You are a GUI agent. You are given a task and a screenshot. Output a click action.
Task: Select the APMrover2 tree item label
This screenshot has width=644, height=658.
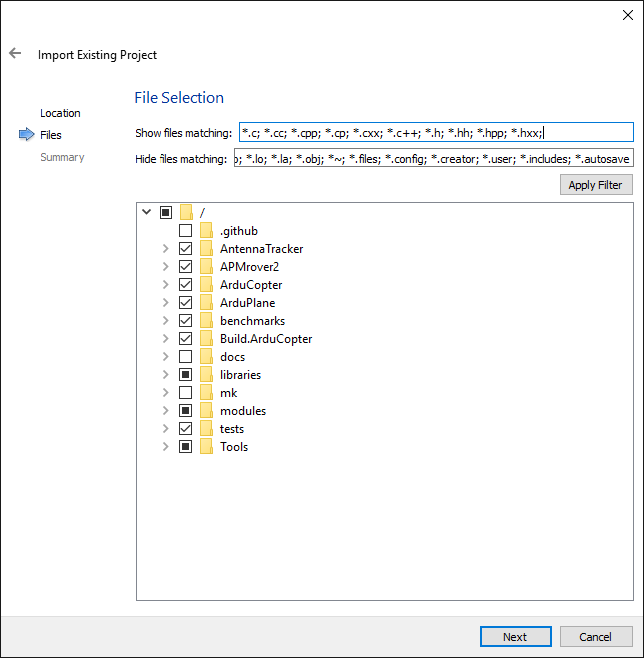click(247, 267)
